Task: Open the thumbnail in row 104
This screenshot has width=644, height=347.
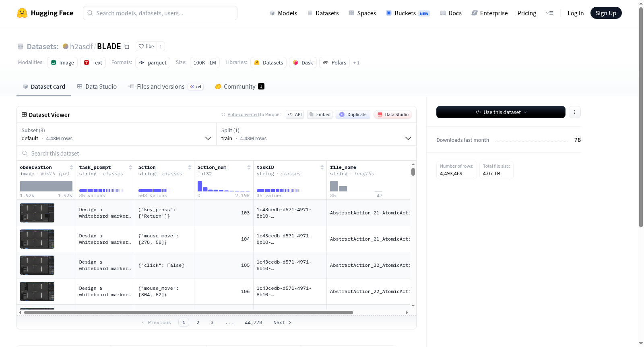Action: coord(37,239)
